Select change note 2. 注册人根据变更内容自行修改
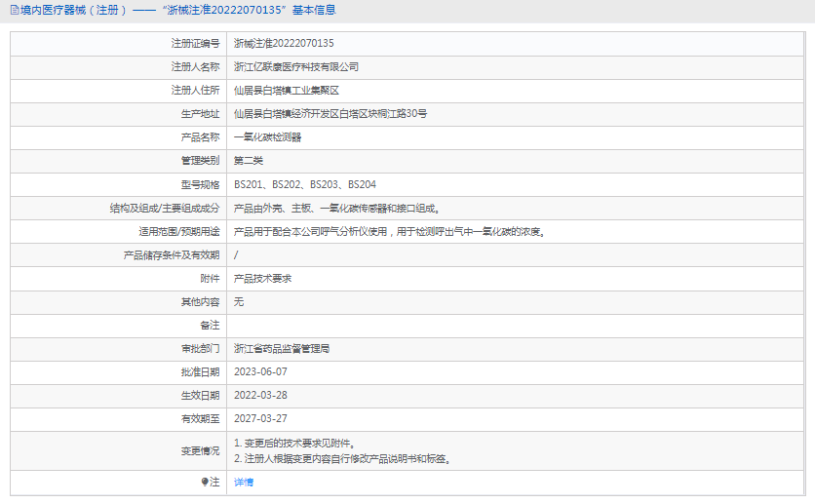This screenshot has height=504, width=815. [x=342, y=459]
